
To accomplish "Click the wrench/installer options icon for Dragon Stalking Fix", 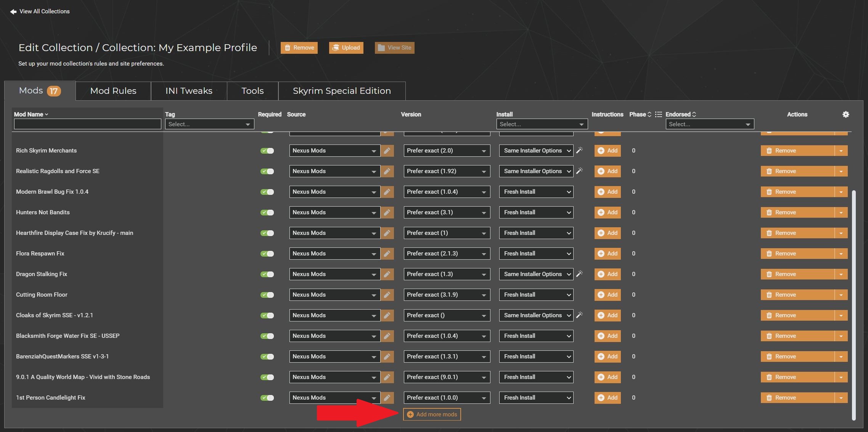I will 579,274.
